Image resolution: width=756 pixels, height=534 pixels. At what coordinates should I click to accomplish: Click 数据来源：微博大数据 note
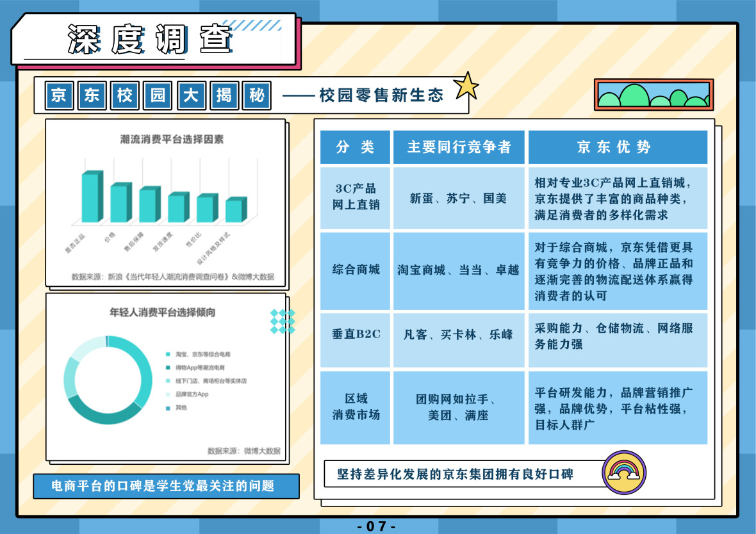[x=244, y=451]
